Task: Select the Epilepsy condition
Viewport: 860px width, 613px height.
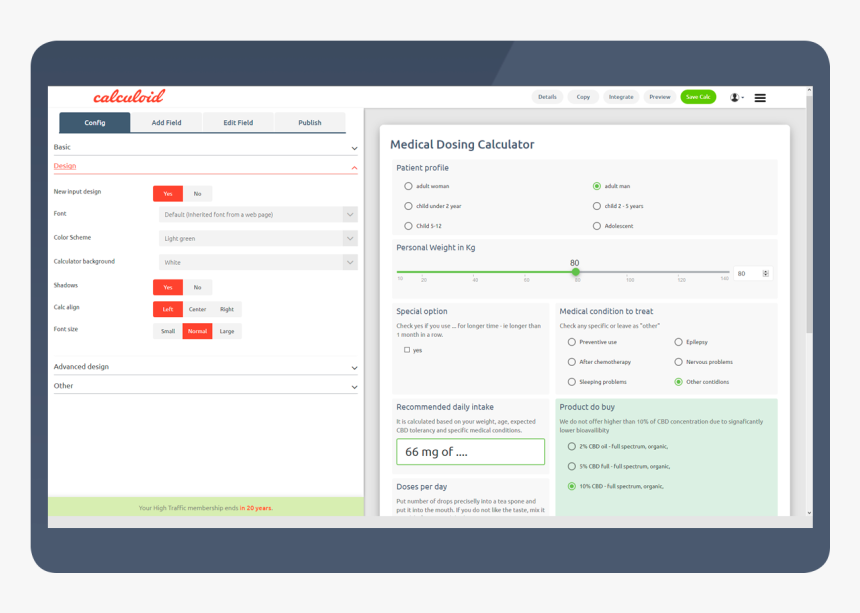Action: coord(678,342)
